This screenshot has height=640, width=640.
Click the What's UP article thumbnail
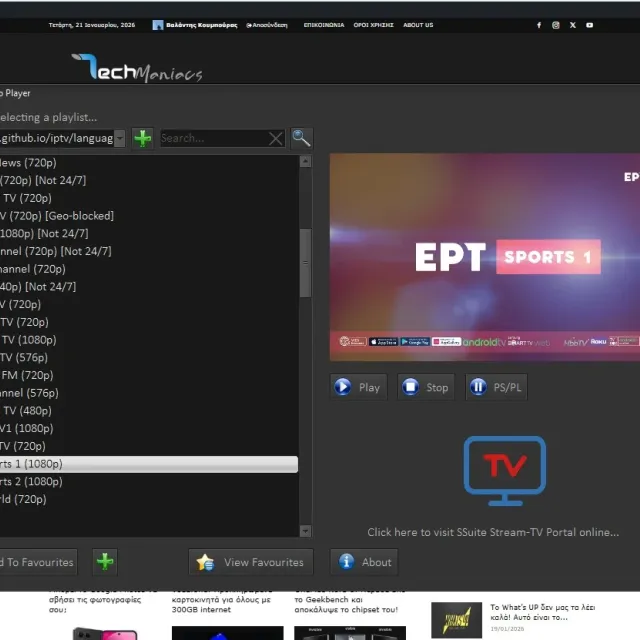pyautogui.click(x=456, y=620)
